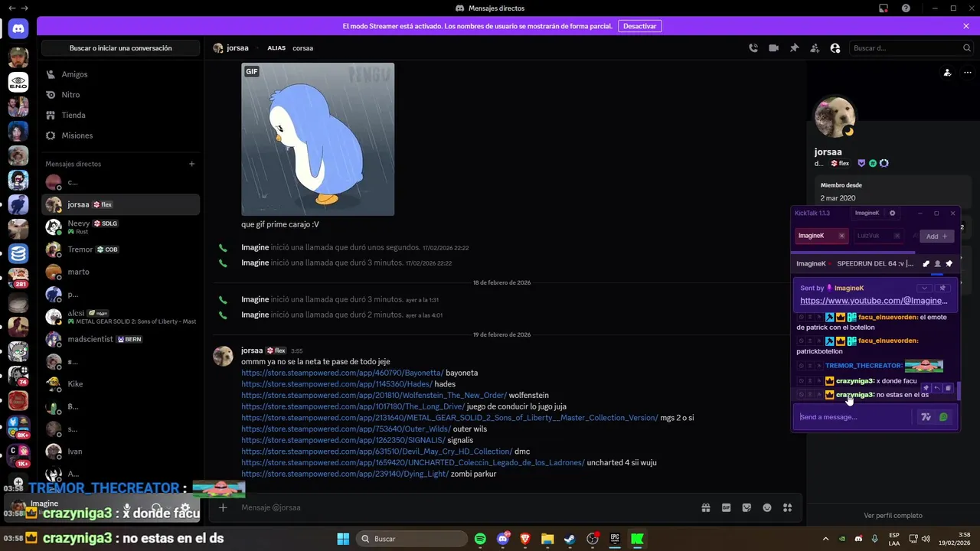Open friend options on profile panel

pyautogui.click(x=947, y=73)
